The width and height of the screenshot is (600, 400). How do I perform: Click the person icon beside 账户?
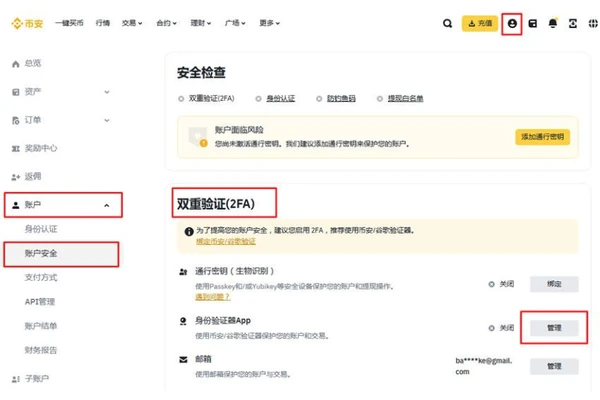(x=16, y=205)
